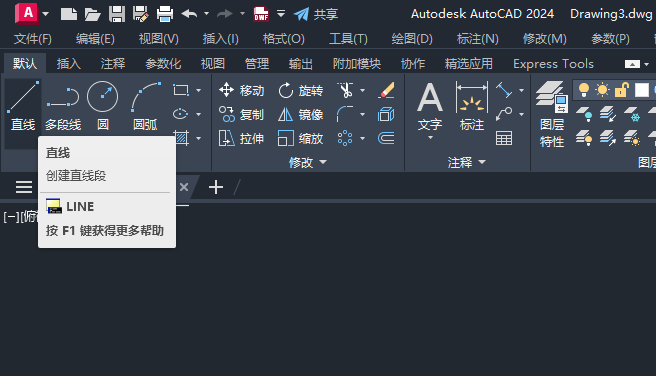Switch to the 参数化 ribbon tab
656x376 pixels.
point(163,64)
